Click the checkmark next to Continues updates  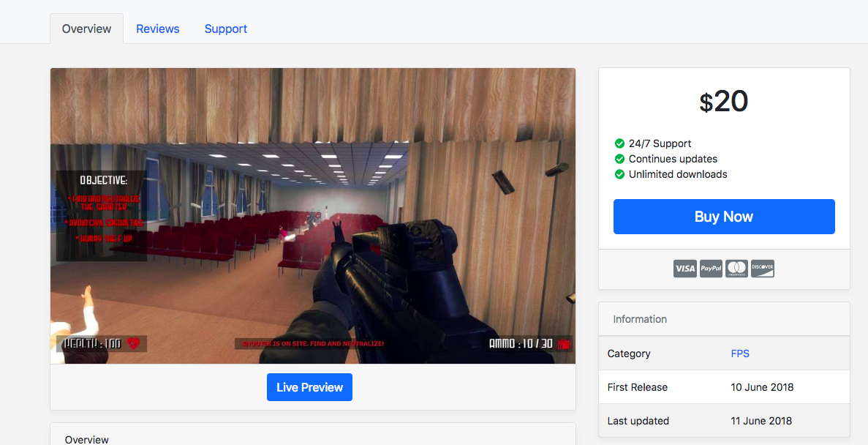coord(619,159)
